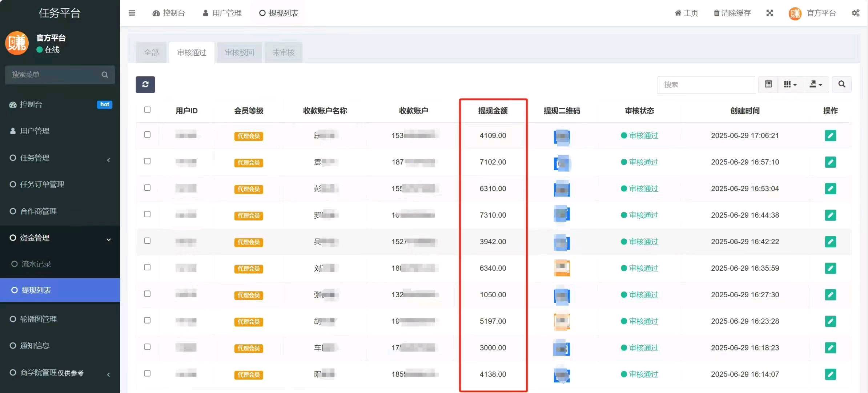
Task: Click the table refresh button
Action: (x=145, y=84)
